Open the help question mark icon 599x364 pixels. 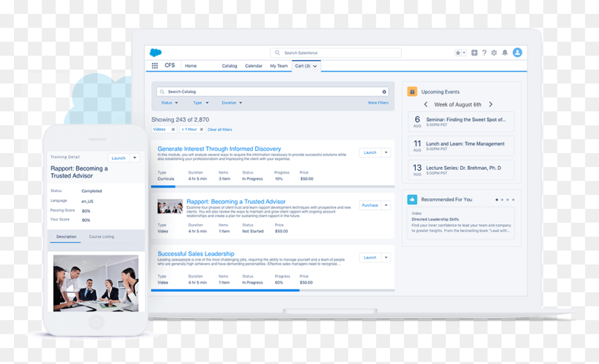[484, 53]
